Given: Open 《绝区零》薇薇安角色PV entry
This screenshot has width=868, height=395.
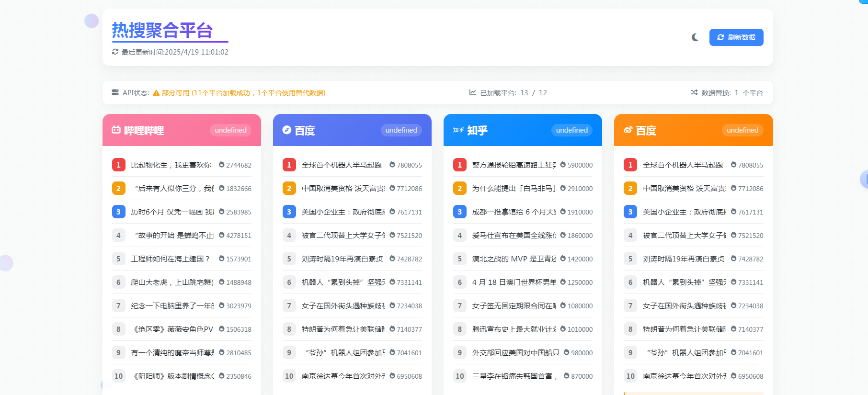Looking at the screenshot, I should coord(172,329).
